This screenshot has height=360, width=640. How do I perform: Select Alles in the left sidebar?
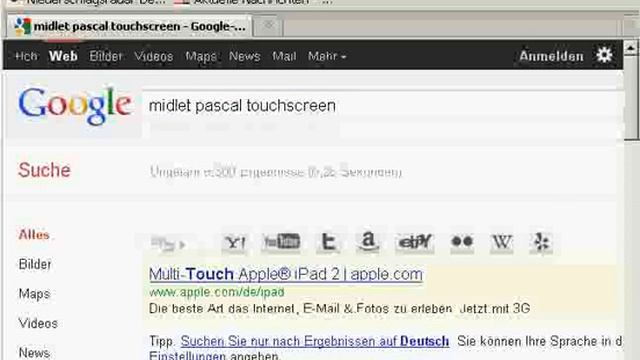pos(34,235)
